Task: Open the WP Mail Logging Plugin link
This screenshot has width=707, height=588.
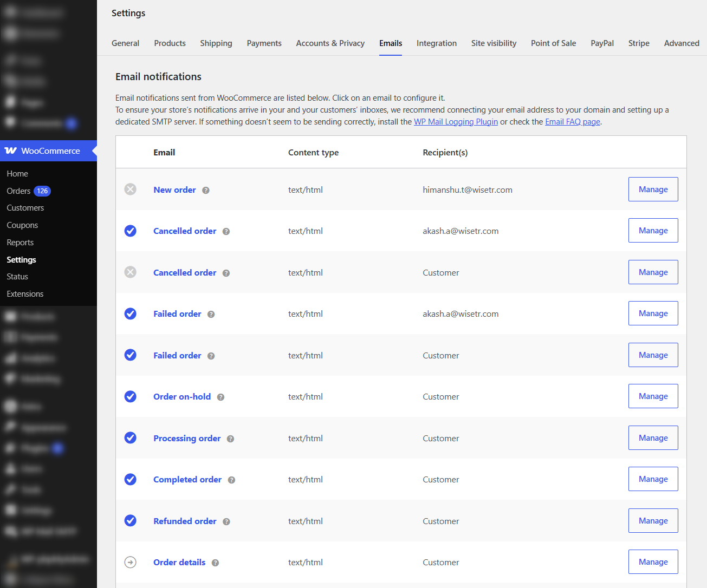Action: [x=456, y=122]
